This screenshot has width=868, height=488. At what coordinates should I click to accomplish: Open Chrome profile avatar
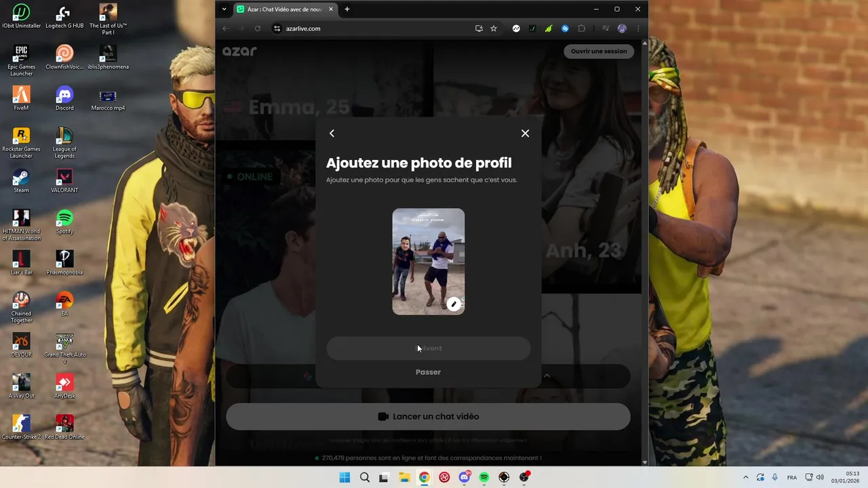622,28
